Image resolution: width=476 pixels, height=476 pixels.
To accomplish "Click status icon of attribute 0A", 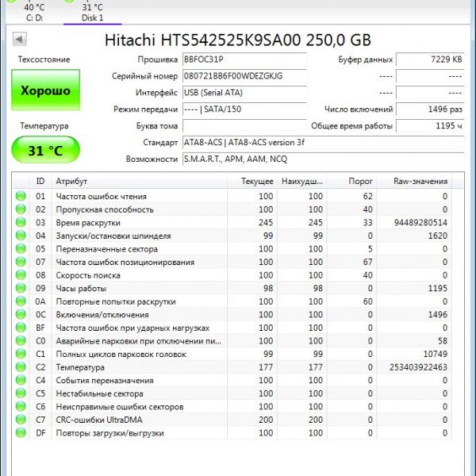I will pos(21,301).
